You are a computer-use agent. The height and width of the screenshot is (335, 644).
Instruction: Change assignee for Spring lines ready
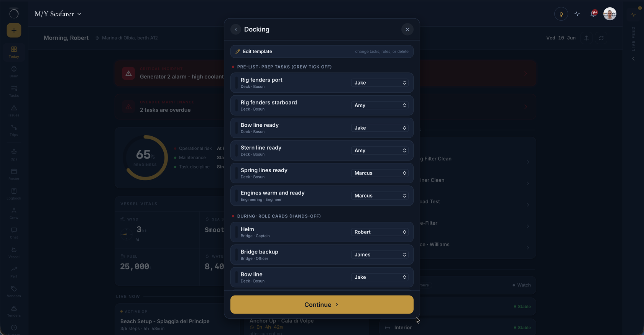coord(379,173)
